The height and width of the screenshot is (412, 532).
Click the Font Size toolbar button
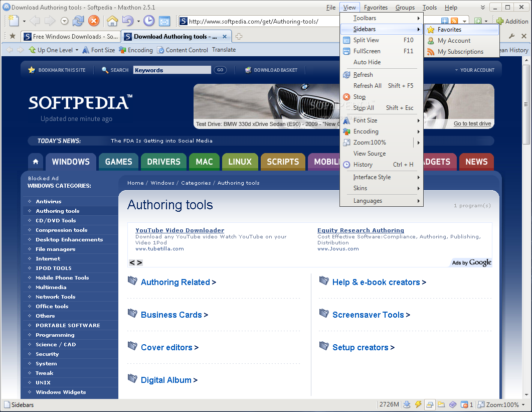pyautogui.click(x=99, y=50)
